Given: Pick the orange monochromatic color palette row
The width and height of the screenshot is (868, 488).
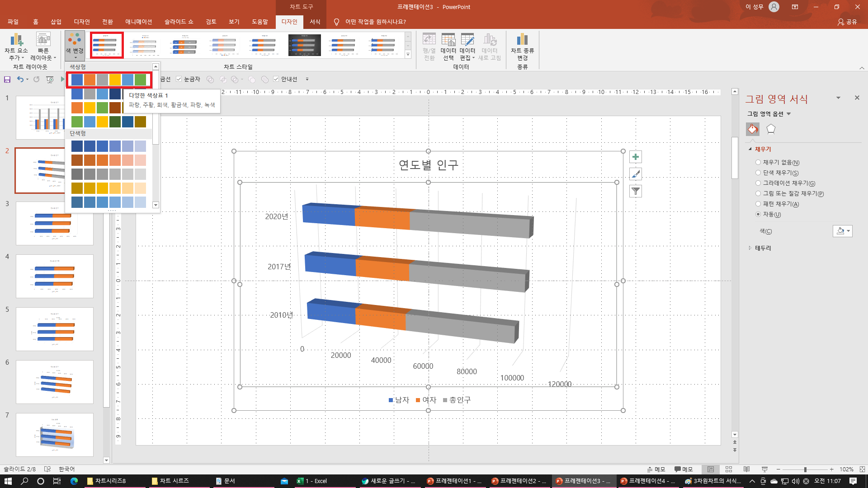Looking at the screenshot, I should 108,160.
